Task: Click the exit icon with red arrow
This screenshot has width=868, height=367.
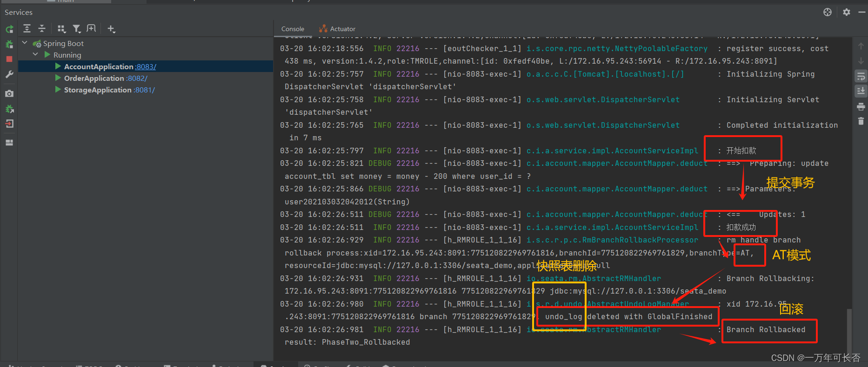Action: point(9,124)
